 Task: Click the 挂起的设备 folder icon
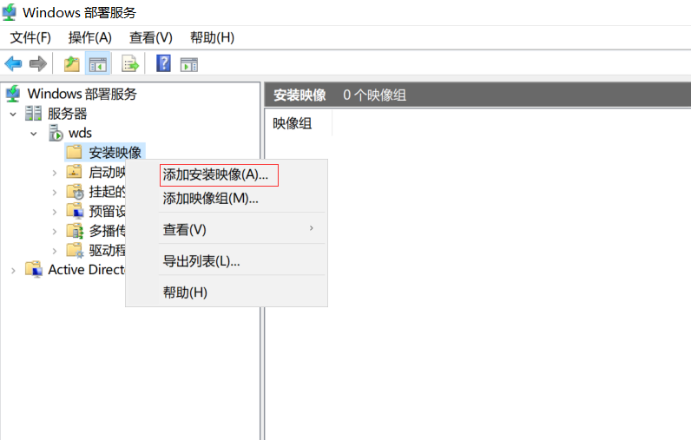[74, 191]
